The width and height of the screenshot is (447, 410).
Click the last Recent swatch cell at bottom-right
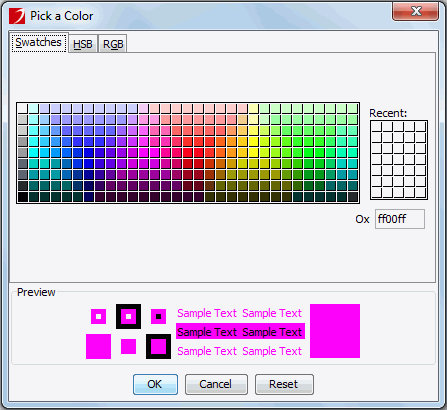pos(421,192)
